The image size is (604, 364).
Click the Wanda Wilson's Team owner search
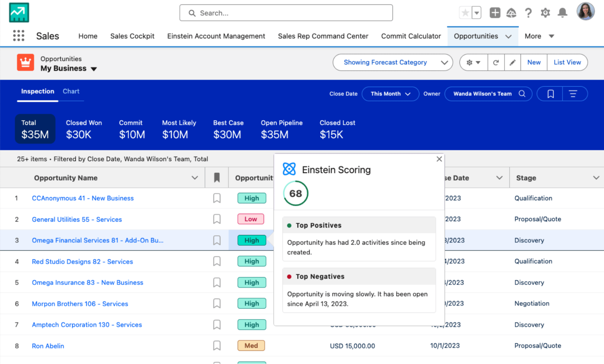pyautogui.click(x=488, y=94)
